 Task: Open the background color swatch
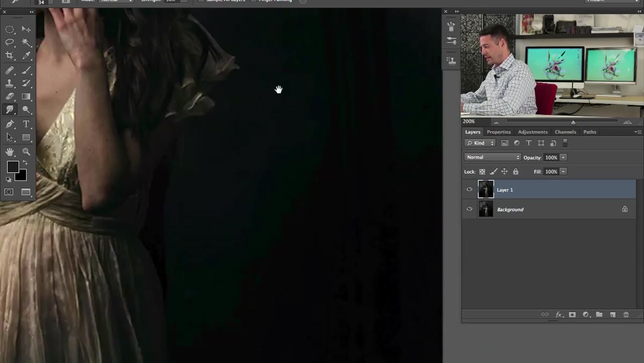23,177
